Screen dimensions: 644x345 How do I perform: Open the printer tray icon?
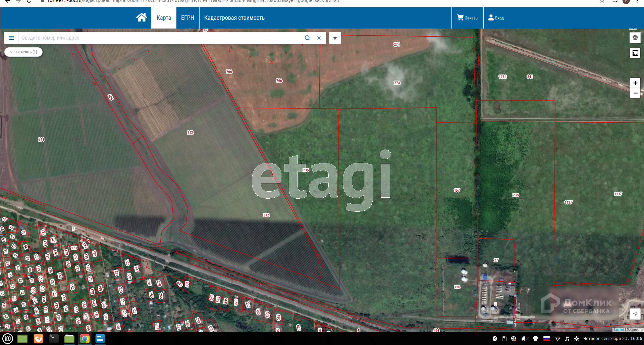coord(536,339)
